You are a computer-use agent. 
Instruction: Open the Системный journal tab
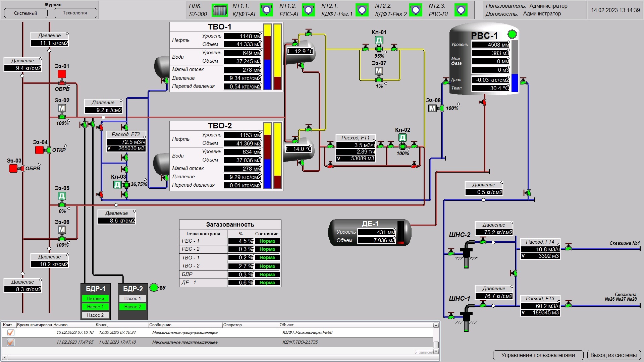click(25, 13)
